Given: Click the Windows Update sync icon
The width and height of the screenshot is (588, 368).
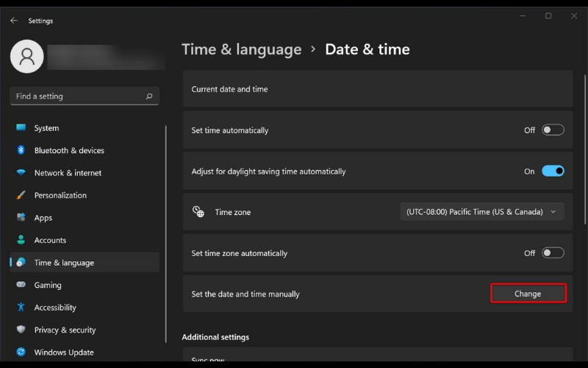Looking at the screenshot, I should coord(21,352).
